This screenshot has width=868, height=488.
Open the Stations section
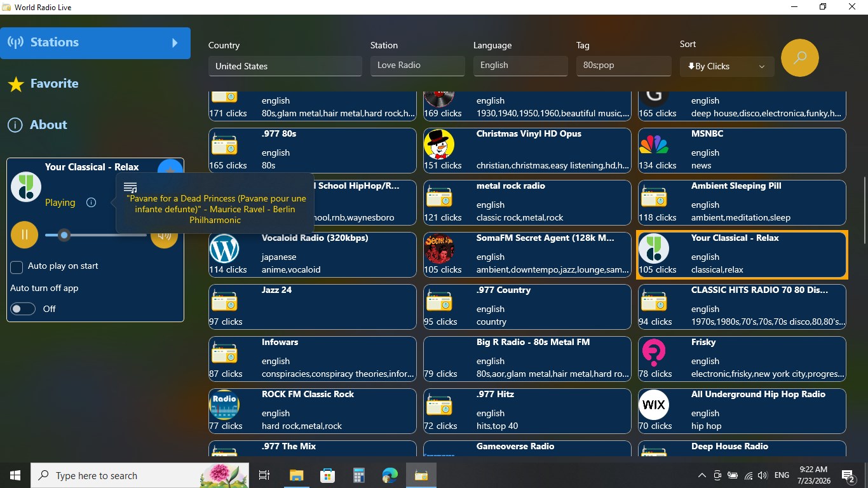tap(95, 43)
